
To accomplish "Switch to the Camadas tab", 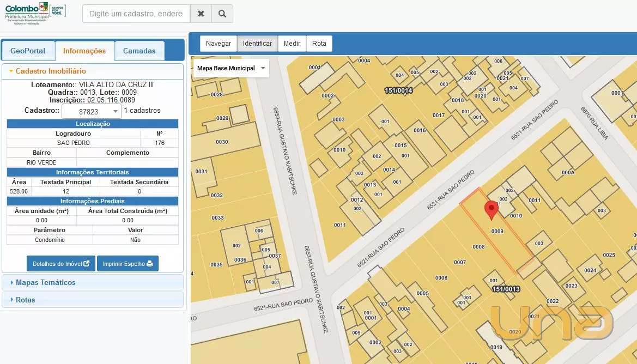I will [139, 51].
